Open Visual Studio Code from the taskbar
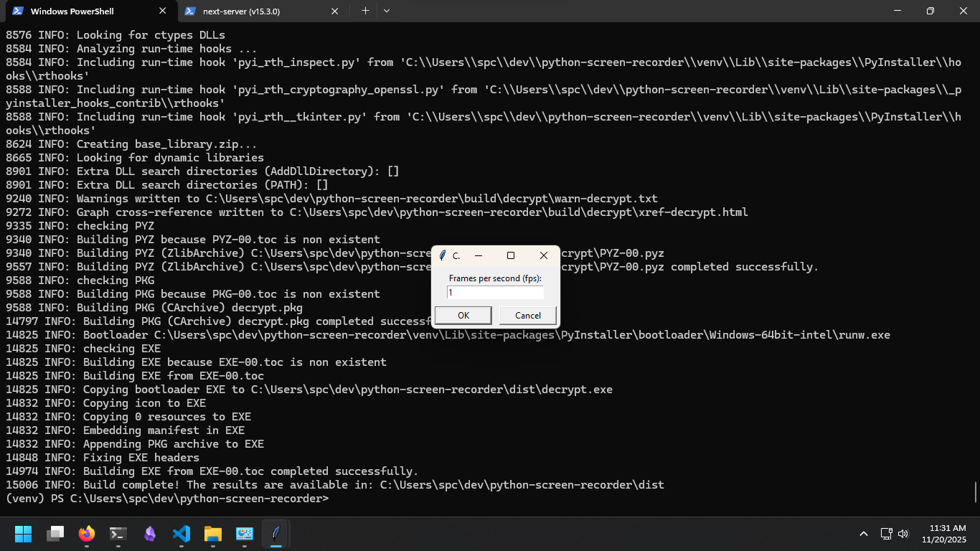 coord(181,534)
